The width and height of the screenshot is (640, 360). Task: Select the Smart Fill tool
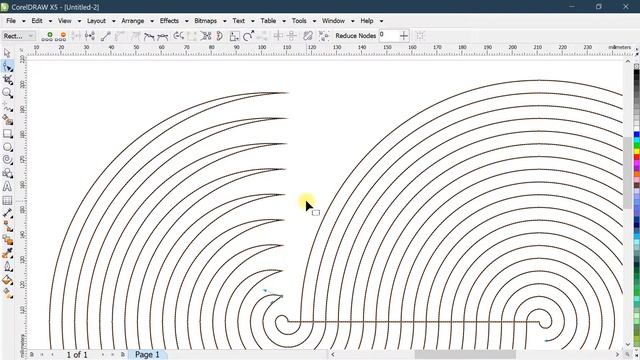click(x=7, y=120)
